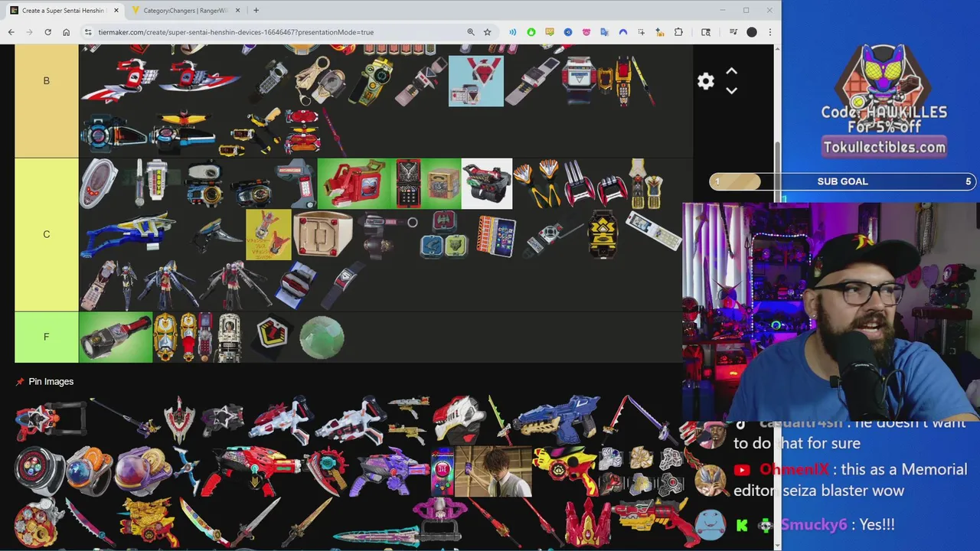
Task: Select the blue crossbow-style changer in C tier
Action: click(129, 233)
